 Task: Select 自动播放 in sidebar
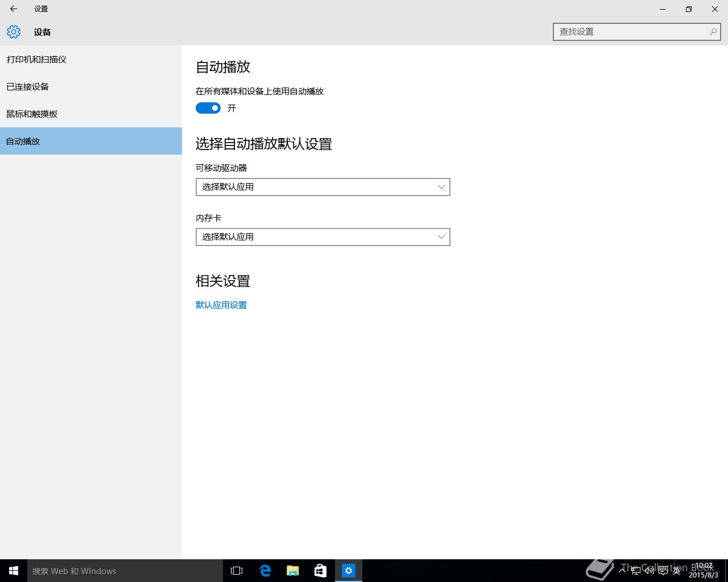pos(91,141)
